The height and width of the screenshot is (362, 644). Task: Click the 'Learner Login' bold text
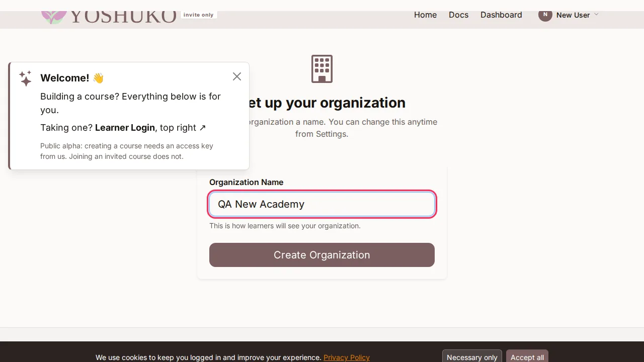pos(125,128)
